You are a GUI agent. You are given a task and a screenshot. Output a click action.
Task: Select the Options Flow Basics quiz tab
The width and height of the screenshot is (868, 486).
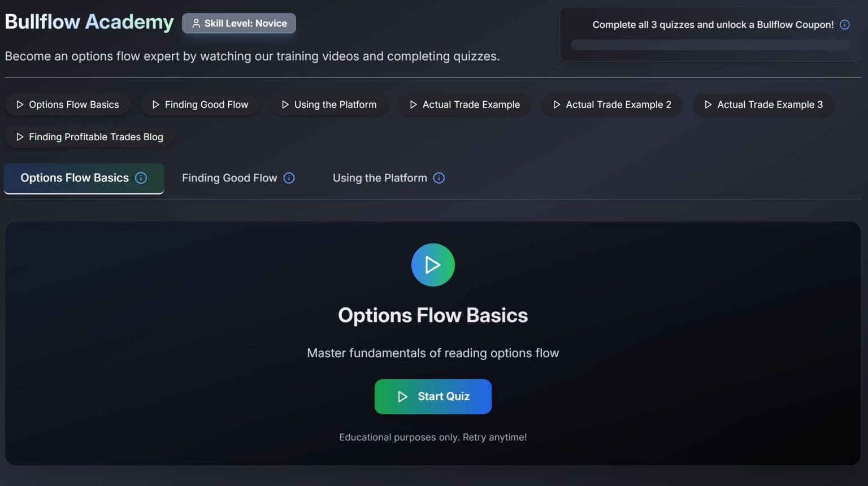pos(84,178)
